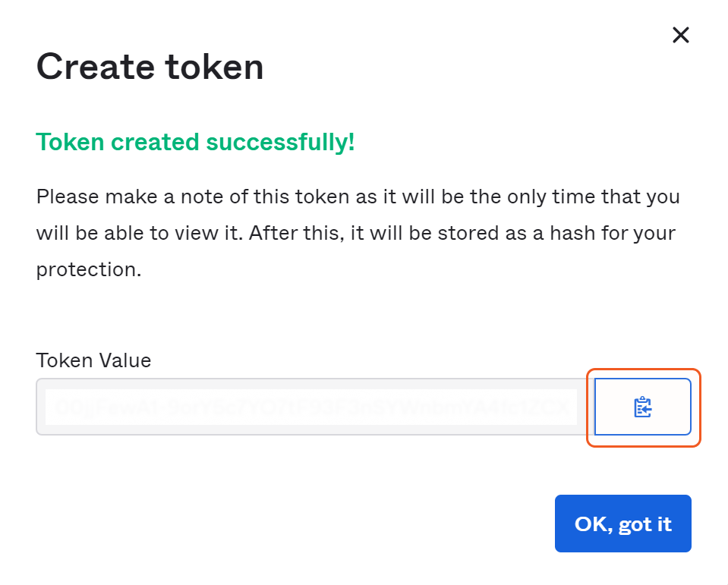Click the green success confirmation text

(196, 142)
